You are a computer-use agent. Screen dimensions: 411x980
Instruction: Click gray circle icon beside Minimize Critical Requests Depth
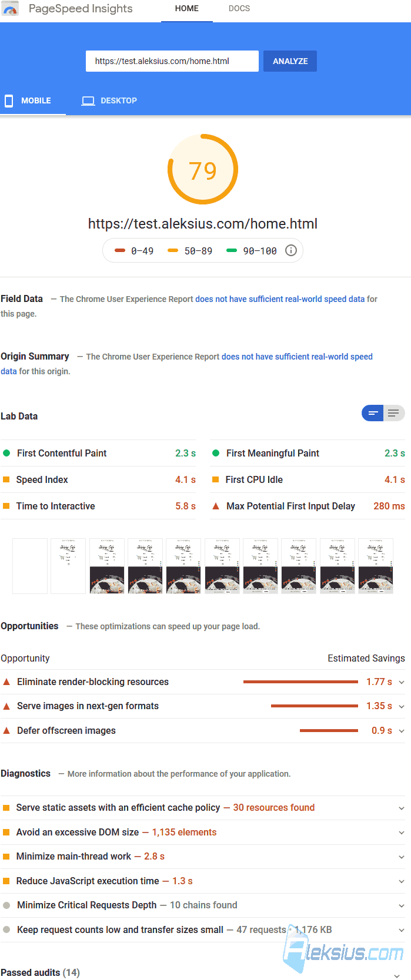(x=6, y=905)
